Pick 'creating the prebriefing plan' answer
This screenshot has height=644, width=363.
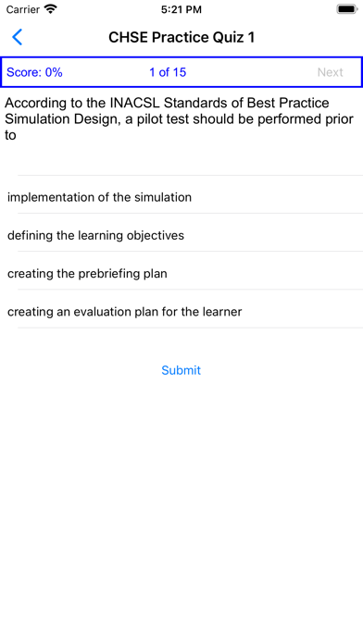click(181, 274)
